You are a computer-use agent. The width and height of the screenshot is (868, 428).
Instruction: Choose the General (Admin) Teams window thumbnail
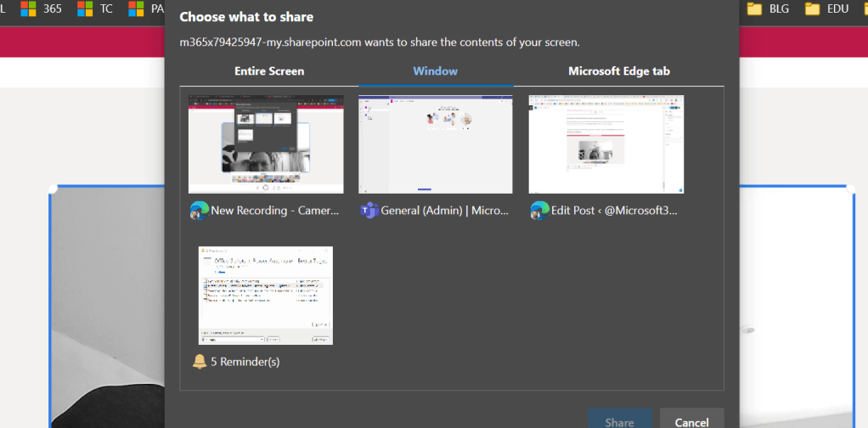point(436,144)
